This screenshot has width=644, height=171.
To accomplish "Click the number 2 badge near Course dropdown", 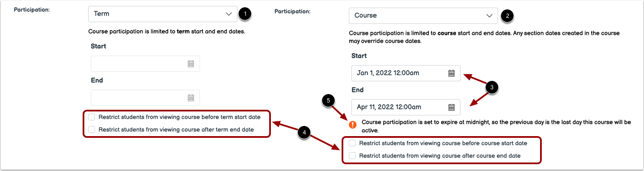I will coord(506,16).
